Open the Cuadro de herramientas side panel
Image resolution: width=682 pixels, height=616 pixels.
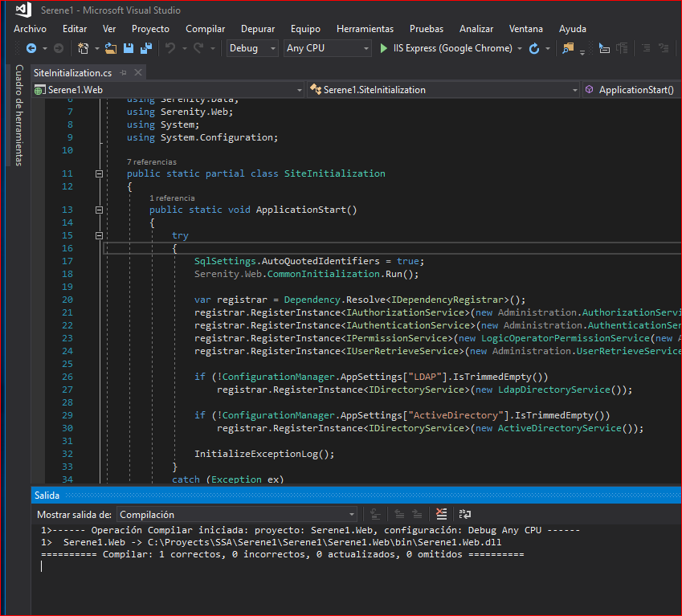tap(19, 115)
